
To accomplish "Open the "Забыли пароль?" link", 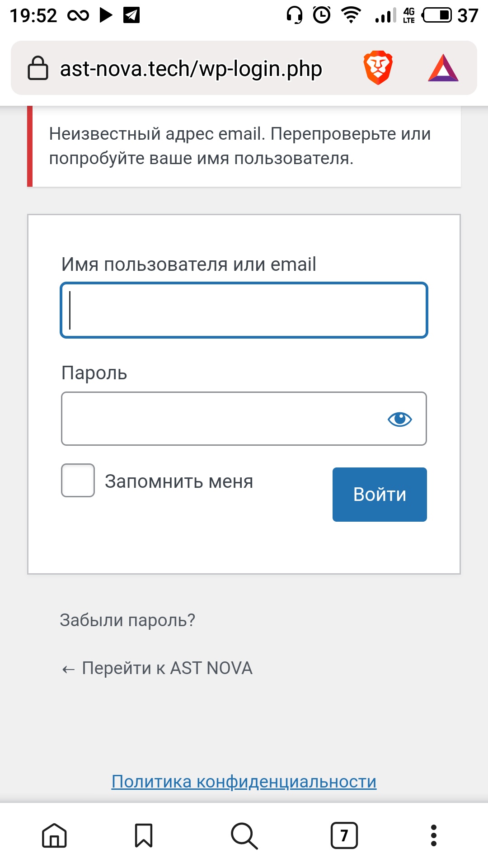I will point(127,620).
